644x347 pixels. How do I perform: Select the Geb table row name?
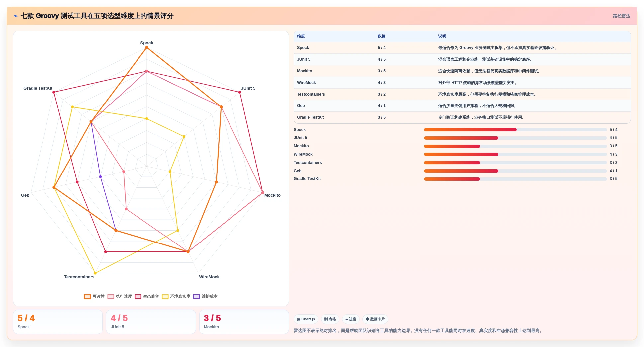[301, 106]
